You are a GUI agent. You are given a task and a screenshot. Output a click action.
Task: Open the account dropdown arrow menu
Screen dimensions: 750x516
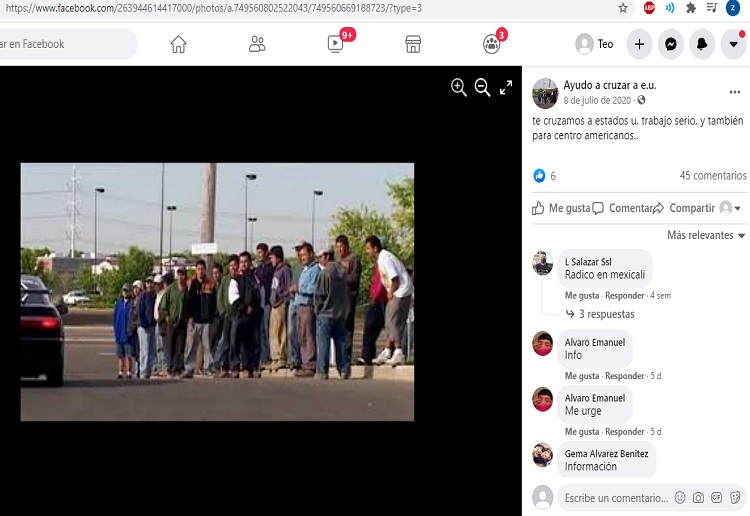(734, 44)
